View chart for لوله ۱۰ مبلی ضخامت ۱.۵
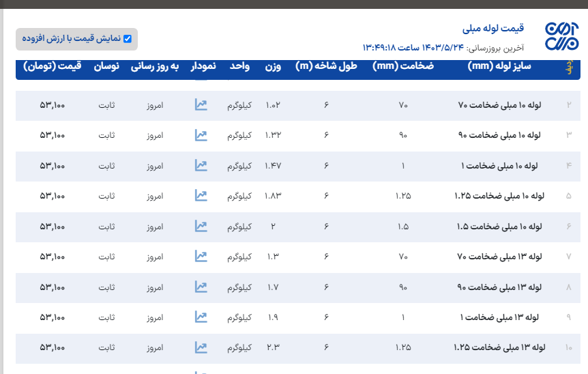Screen dimensions: 588x374 (201, 226)
